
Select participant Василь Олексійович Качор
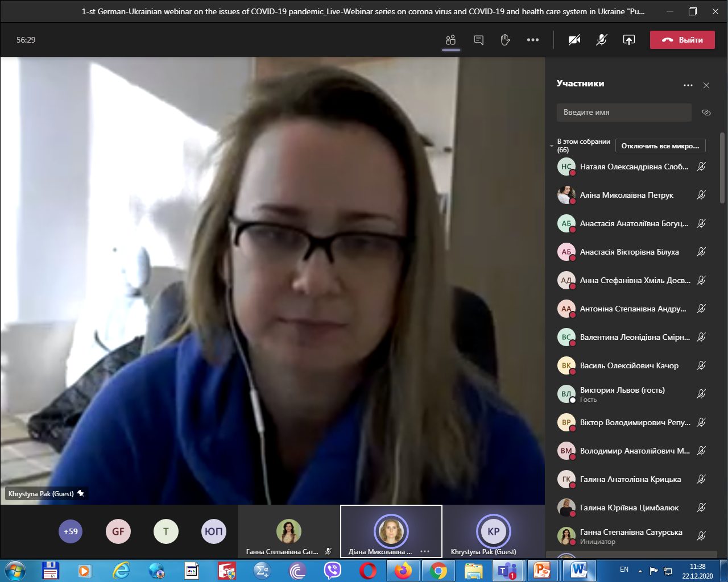click(628, 365)
